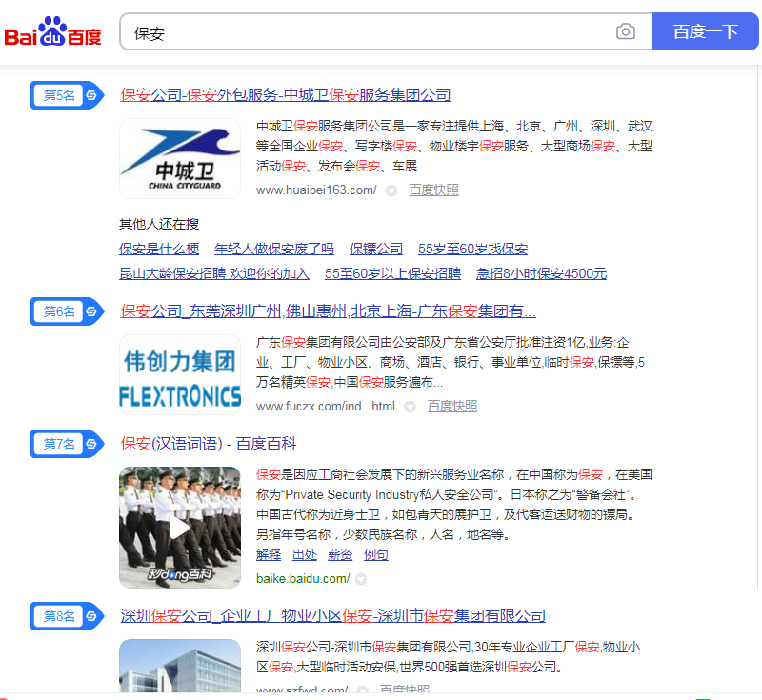The image size is (762, 700).
Task: Search related query 急招8小时保安4500元
Action: click(x=541, y=273)
